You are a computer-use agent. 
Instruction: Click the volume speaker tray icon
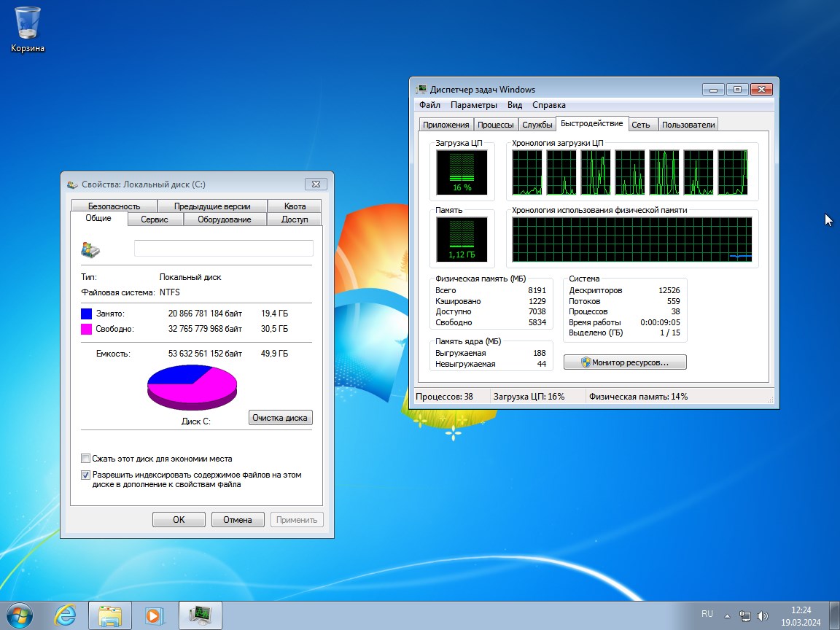(763, 615)
